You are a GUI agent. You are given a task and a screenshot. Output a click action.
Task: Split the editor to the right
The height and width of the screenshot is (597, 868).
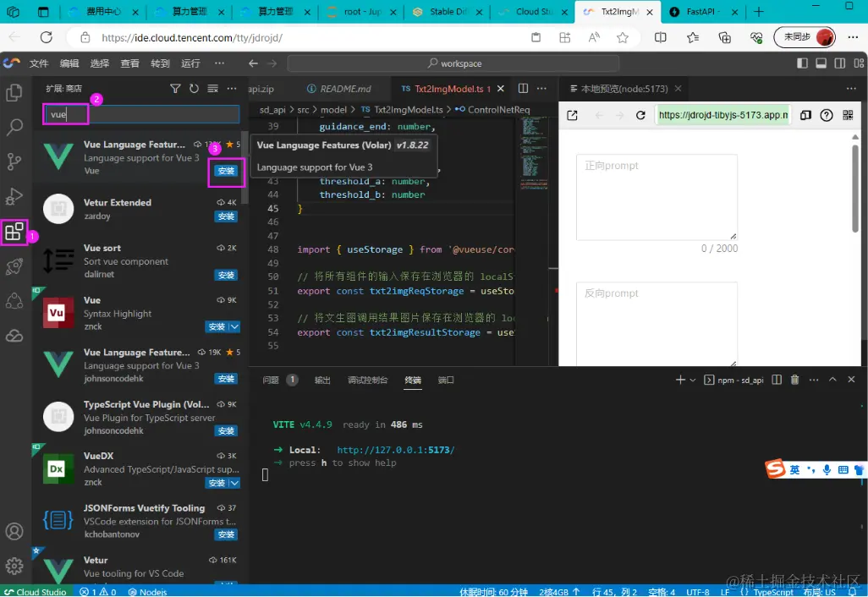(523, 89)
